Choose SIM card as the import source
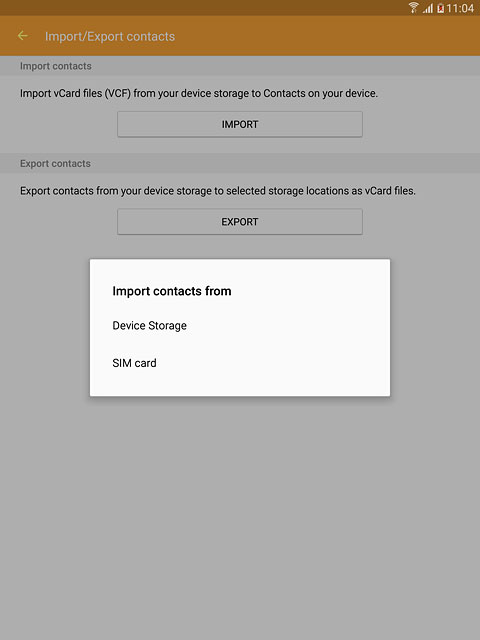Image resolution: width=480 pixels, height=640 pixels. pos(240,363)
